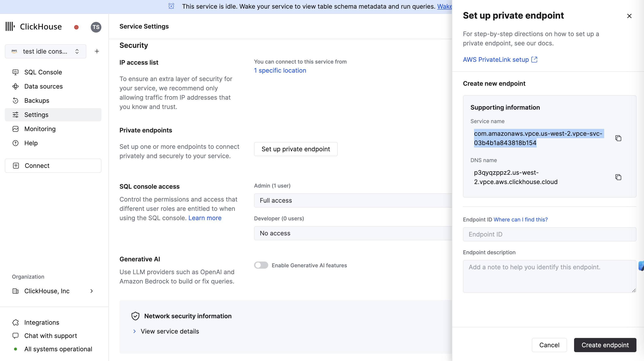Viewport: 644px width, 361px height.
Task: Click the Backups icon in sidebar
Action: [x=15, y=100]
